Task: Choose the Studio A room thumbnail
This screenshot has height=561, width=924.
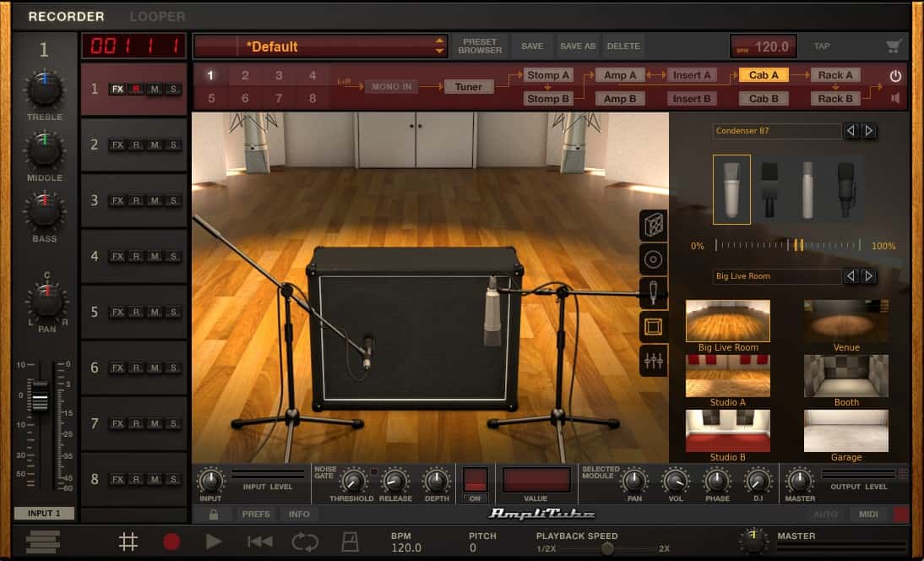Action: click(x=727, y=376)
